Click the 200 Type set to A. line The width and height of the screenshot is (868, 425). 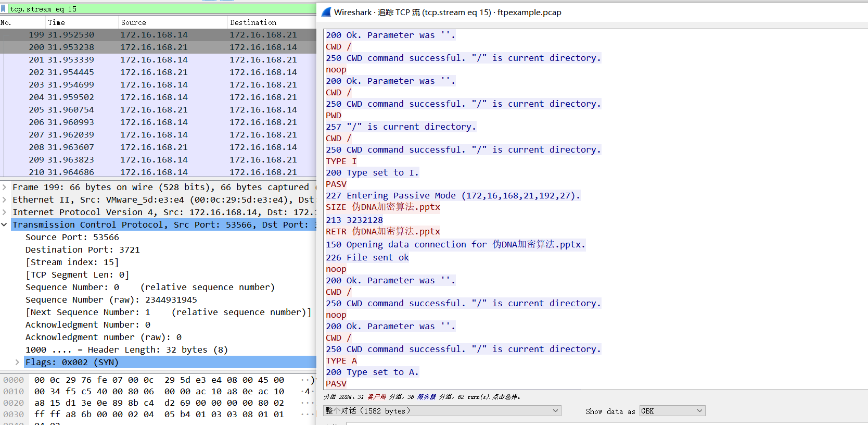tap(372, 372)
